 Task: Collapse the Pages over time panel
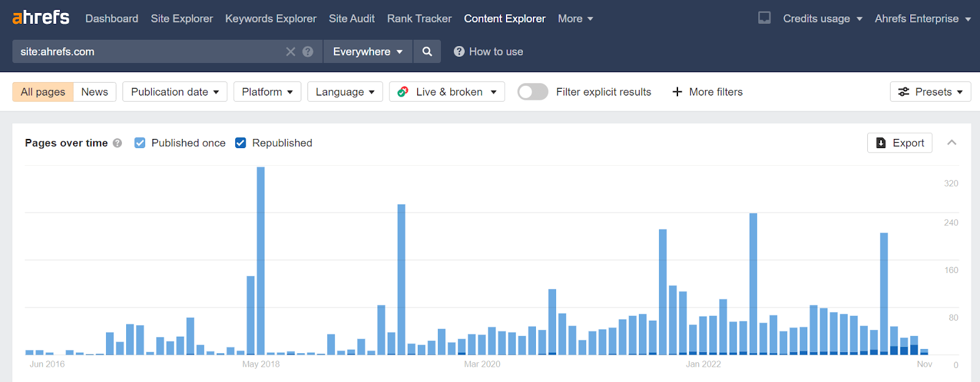pos(952,143)
